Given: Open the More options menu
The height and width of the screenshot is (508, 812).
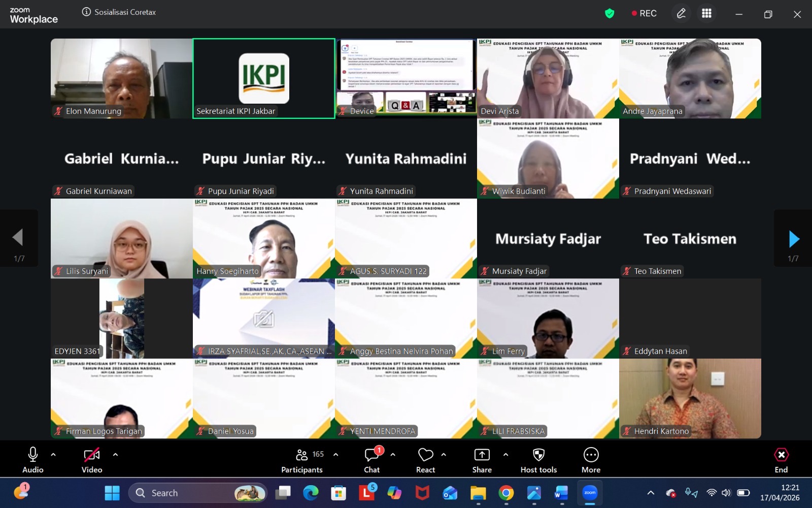Looking at the screenshot, I should 591,460.
